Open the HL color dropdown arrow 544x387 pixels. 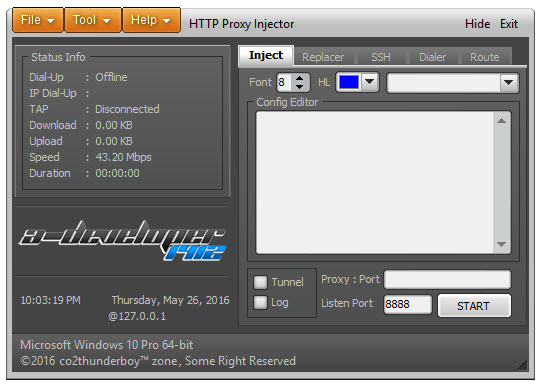pos(369,82)
